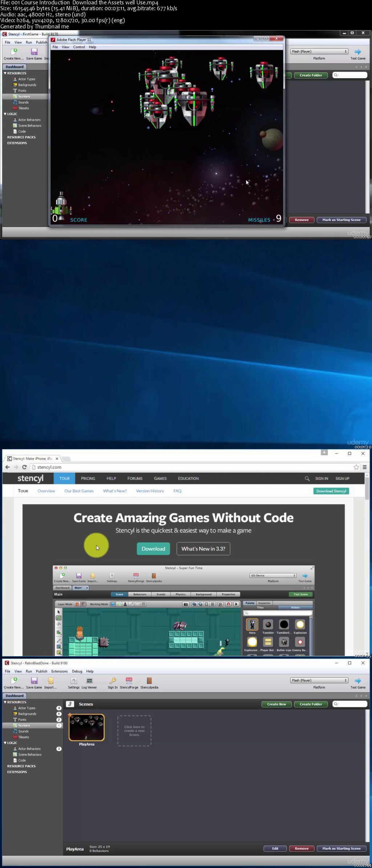Open Control menu in Adobe Flash Player
372x868 pixels.
pyautogui.click(x=79, y=47)
